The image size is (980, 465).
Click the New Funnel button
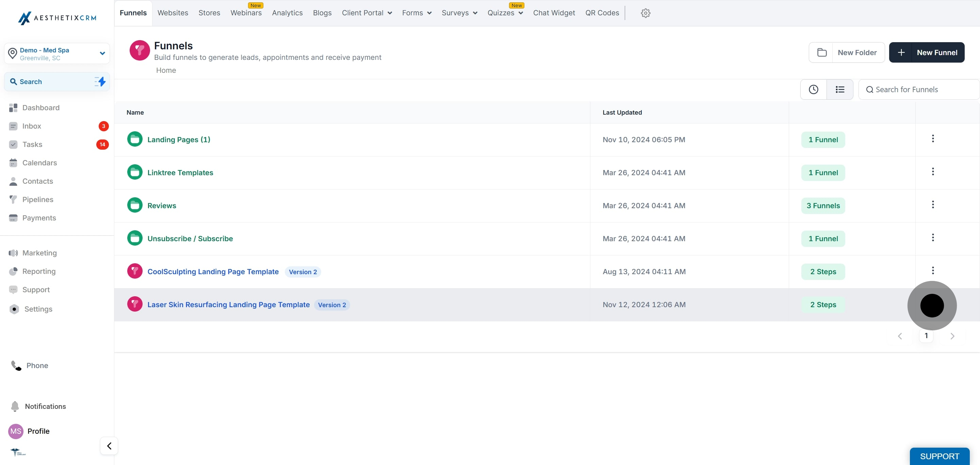point(926,52)
